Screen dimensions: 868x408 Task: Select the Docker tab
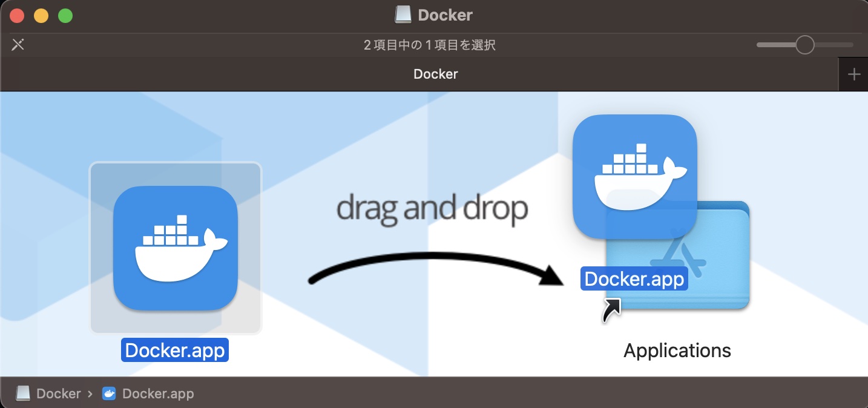[x=419, y=74]
